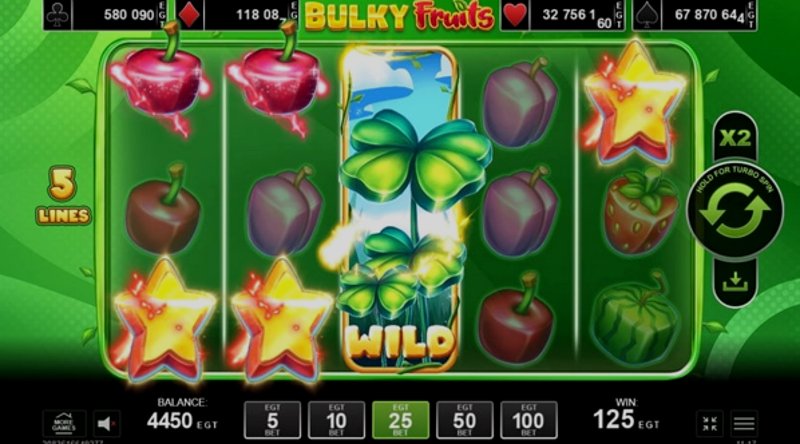Click the watermelon symbol on the last reel
The image size is (800, 444).
pos(635,319)
